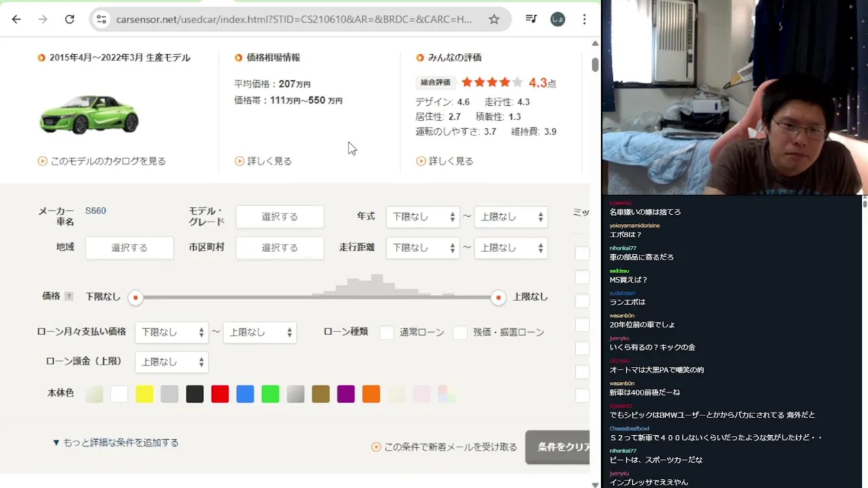Select light gray body color swatch
868x488 pixels.
170,394
